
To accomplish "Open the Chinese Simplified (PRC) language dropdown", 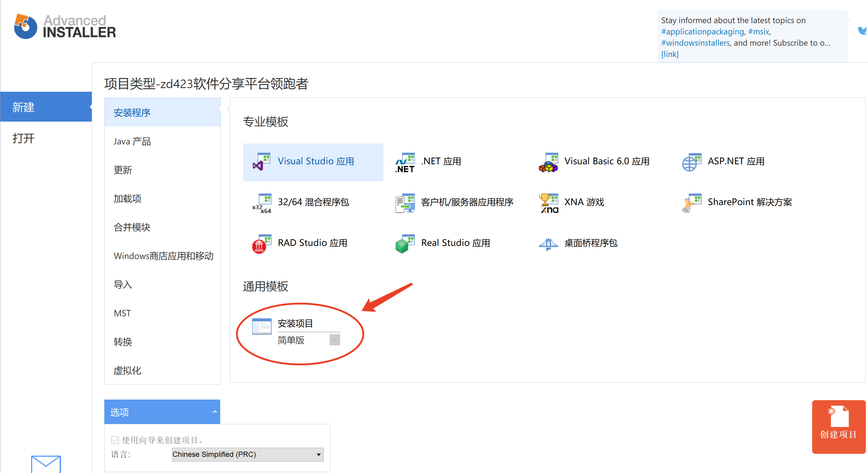I will (x=247, y=454).
